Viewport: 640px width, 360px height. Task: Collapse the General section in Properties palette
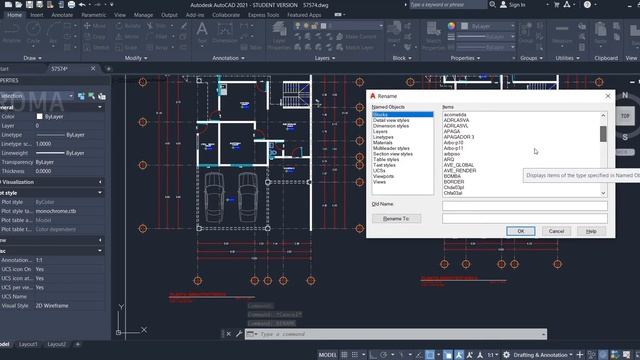(100, 107)
